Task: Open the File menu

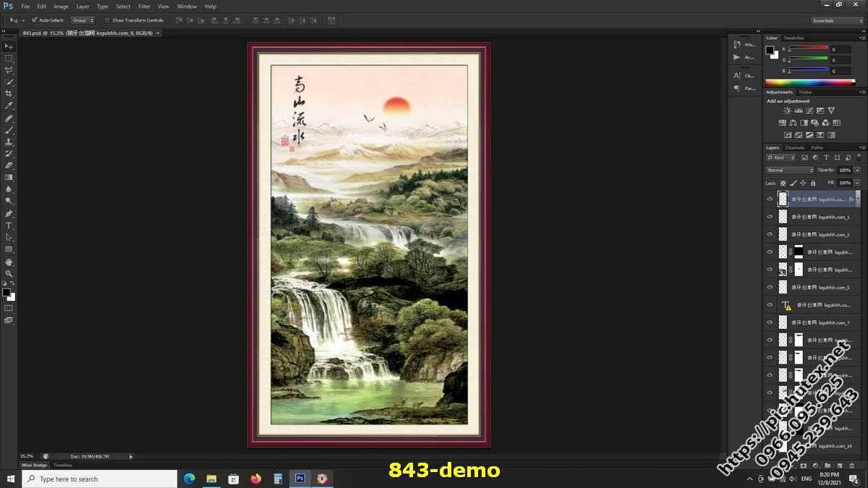Action: click(25, 7)
